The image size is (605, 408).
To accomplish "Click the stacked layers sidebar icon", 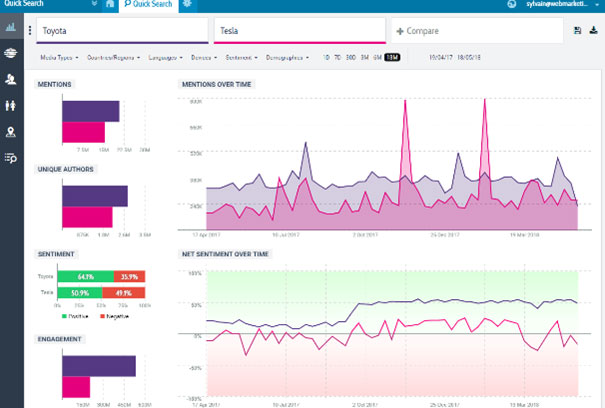I will (x=11, y=53).
